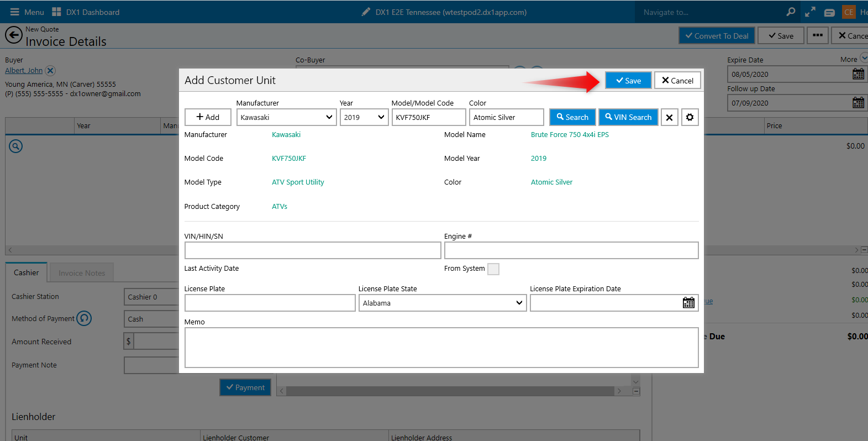Open the Year dropdown showing 2019

point(364,117)
